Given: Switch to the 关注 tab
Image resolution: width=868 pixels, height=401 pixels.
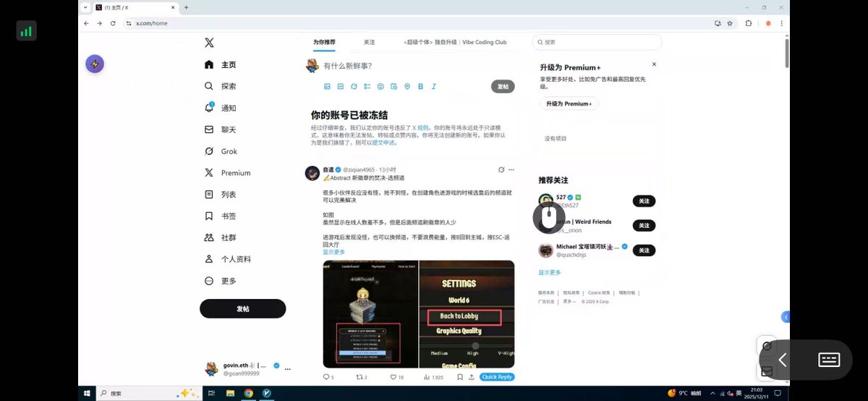Looking at the screenshot, I should pyautogui.click(x=369, y=43).
